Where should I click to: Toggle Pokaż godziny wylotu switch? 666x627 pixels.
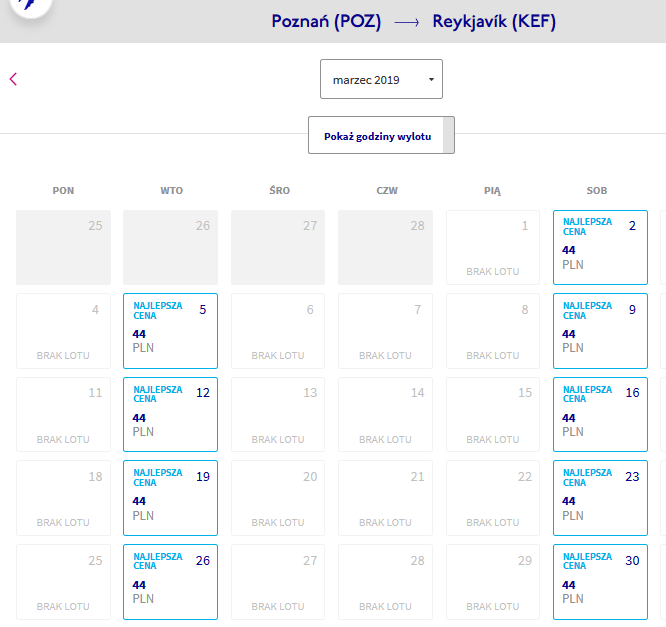tap(381, 135)
